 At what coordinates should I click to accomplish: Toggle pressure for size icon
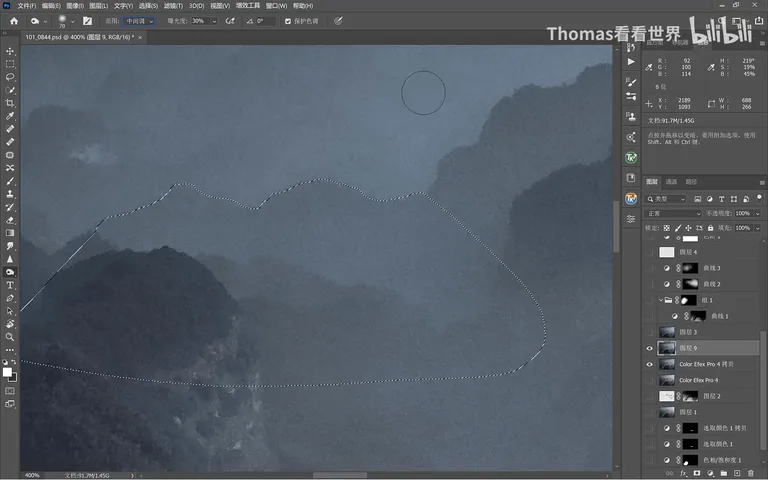338,21
